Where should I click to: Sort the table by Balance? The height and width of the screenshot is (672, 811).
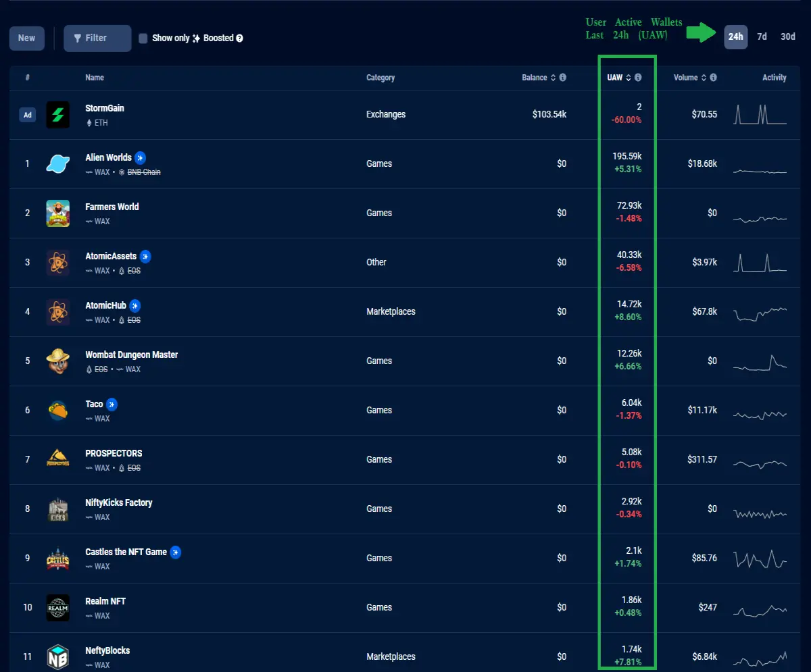point(539,78)
